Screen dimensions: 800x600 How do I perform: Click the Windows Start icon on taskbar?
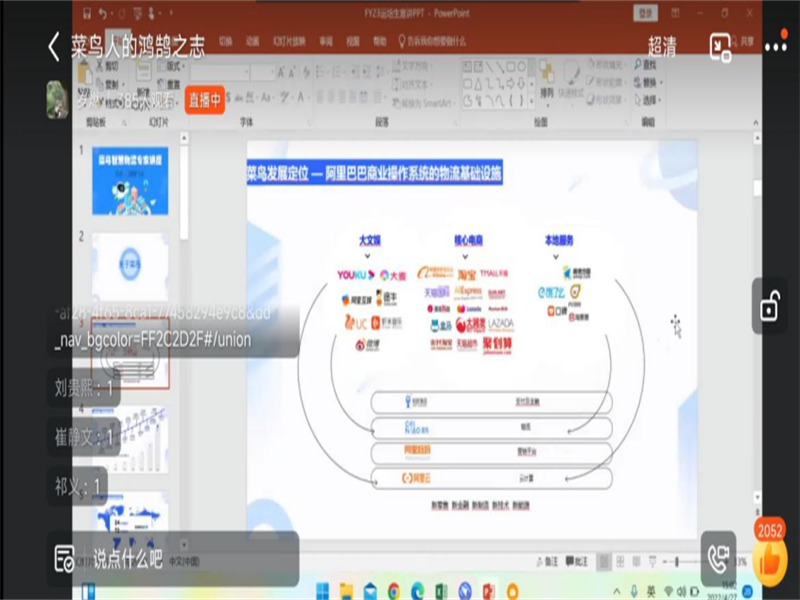[x=320, y=591]
